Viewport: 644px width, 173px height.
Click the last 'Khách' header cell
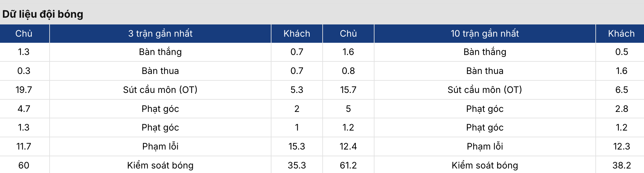point(621,33)
